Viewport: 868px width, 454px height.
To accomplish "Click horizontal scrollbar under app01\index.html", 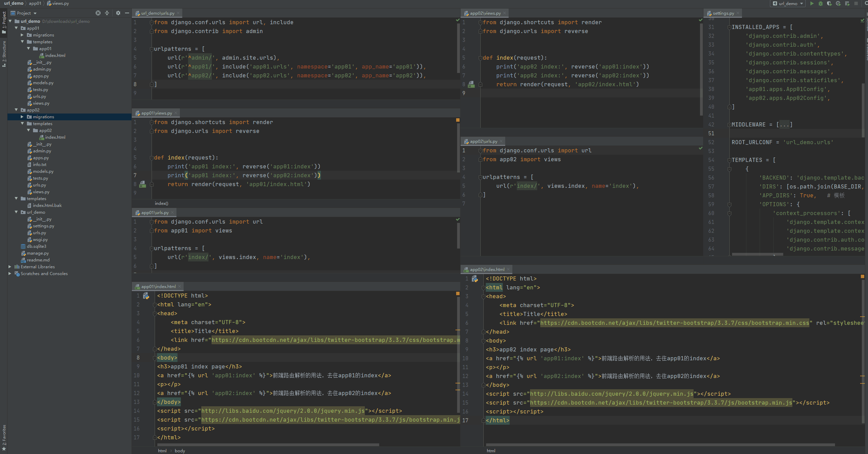I will (268, 445).
